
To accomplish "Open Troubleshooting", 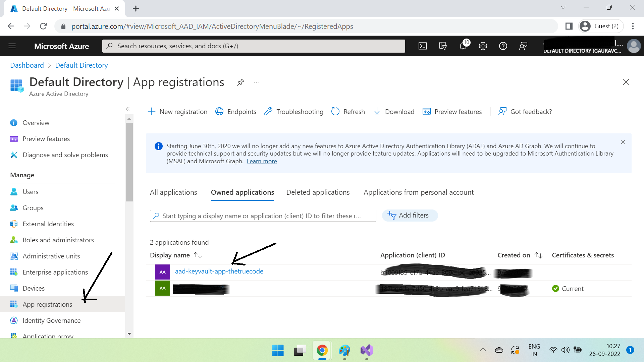I will (294, 112).
